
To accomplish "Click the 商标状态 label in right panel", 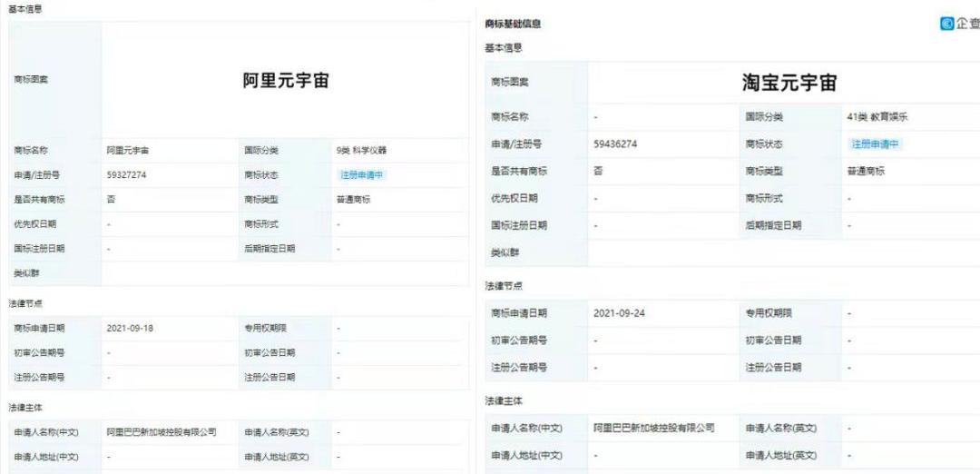I will (x=764, y=143).
